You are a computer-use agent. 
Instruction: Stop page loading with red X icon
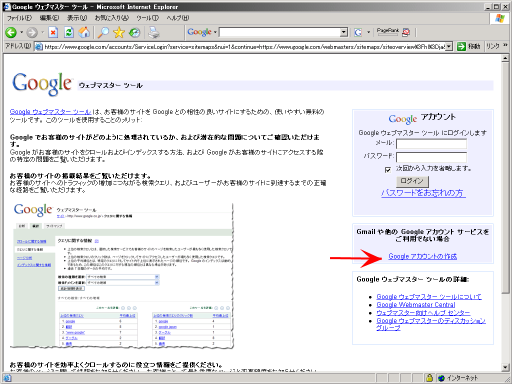(53, 32)
